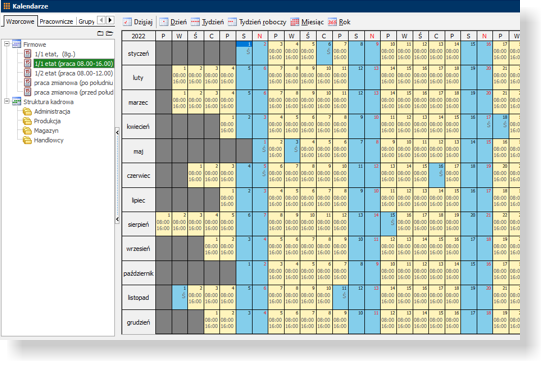Screen dimensions: 560x380
Task: Open the Magazyn folder
Action: tap(46, 131)
